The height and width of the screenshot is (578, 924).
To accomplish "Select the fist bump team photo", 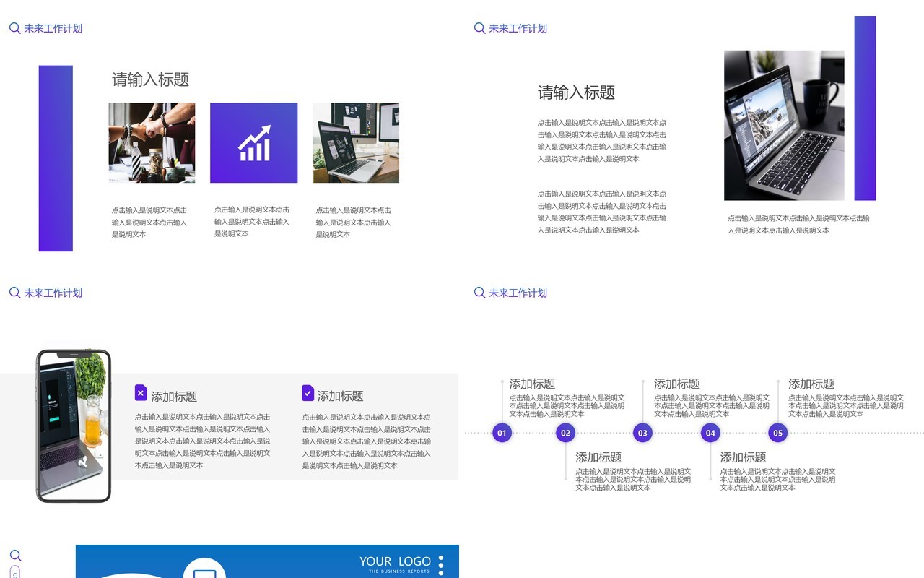I will point(152,143).
